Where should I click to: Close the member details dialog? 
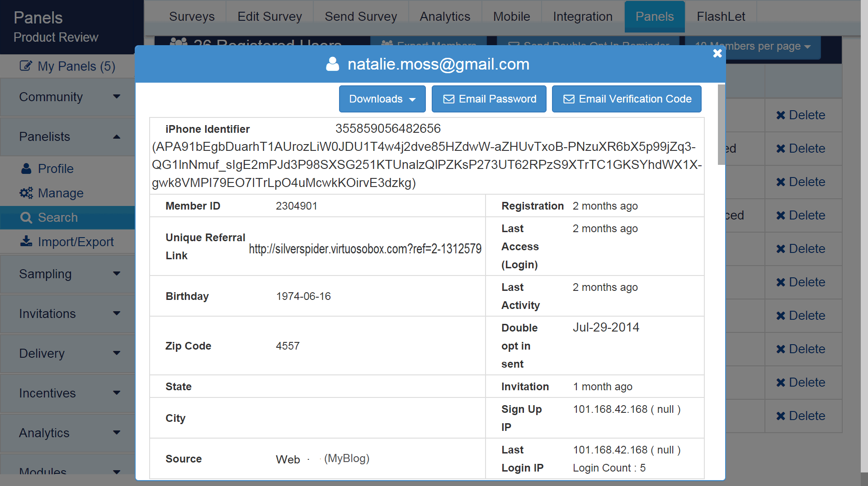(717, 53)
